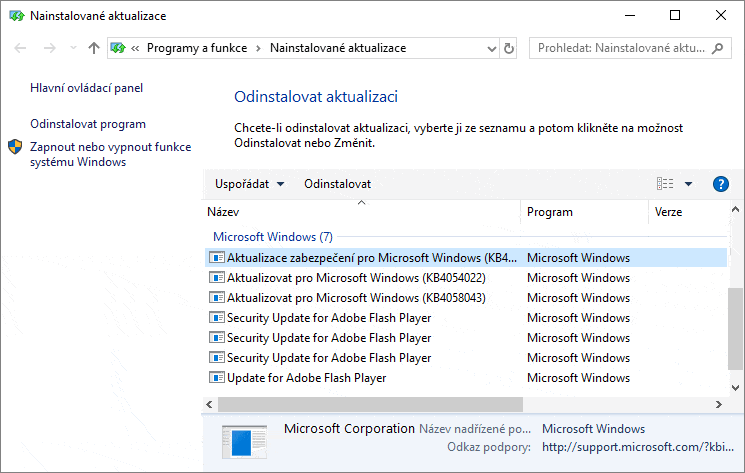
Task: Go up one folder level
Action: 94,48
